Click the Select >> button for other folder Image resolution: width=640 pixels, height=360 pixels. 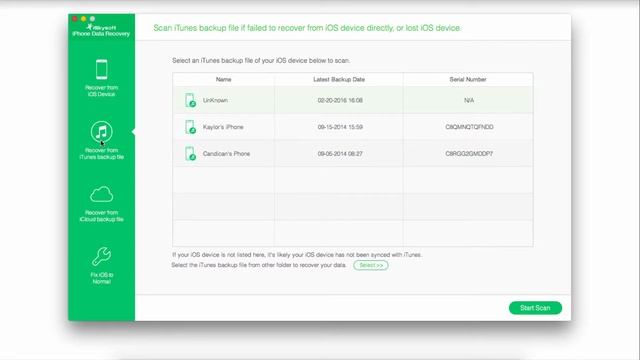[371, 265]
